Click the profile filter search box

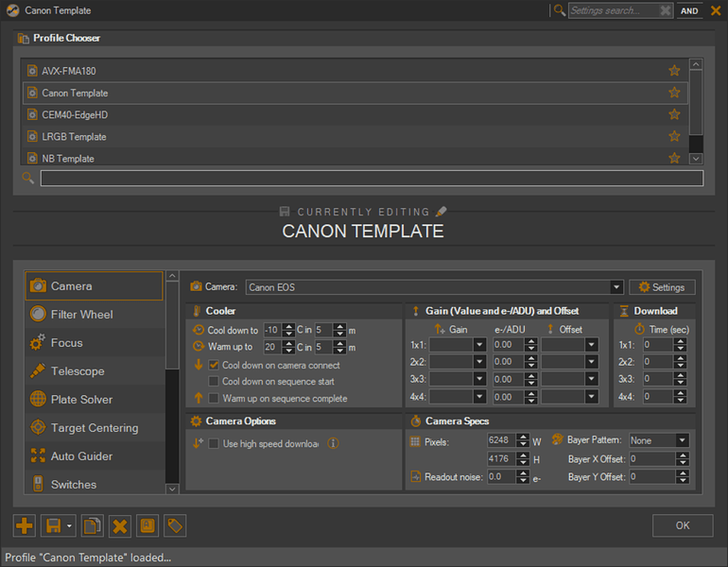(372, 178)
